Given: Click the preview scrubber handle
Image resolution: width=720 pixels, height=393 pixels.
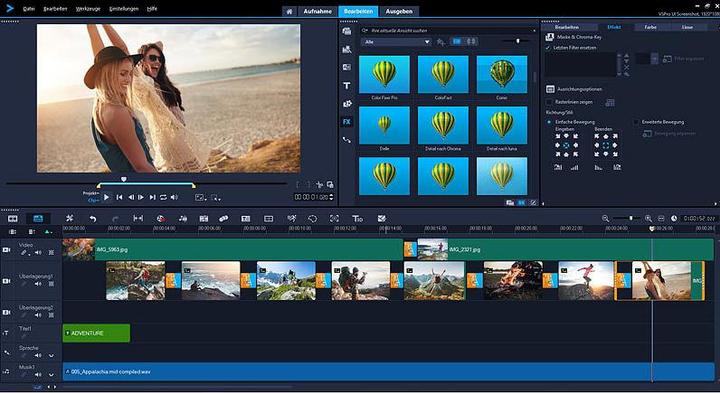Looking at the screenshot, I should [x=123, y=179].
